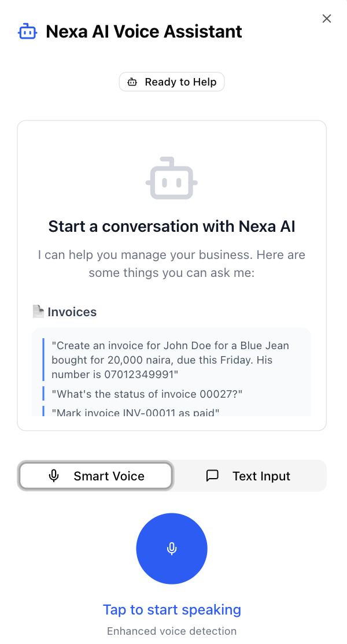Image resolution: width=347 pixels, height=644 pixels.
Task: Close the Nexa AI assistant panel
Action: click(327, 18)
